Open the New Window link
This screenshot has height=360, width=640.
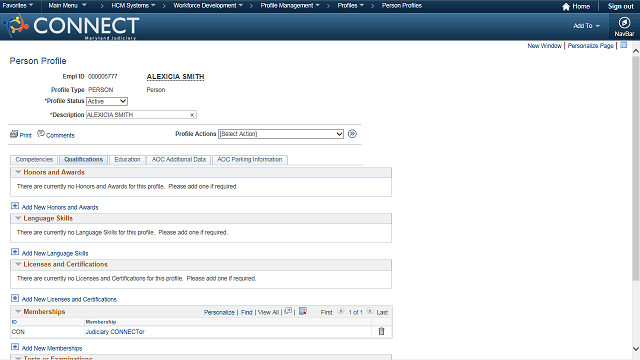(544, 46)
